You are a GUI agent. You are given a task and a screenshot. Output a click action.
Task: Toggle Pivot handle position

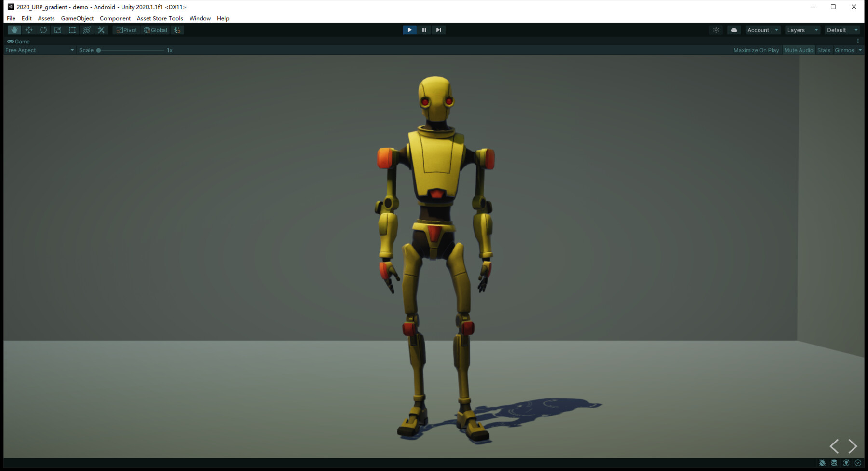(x=126, y=29)
